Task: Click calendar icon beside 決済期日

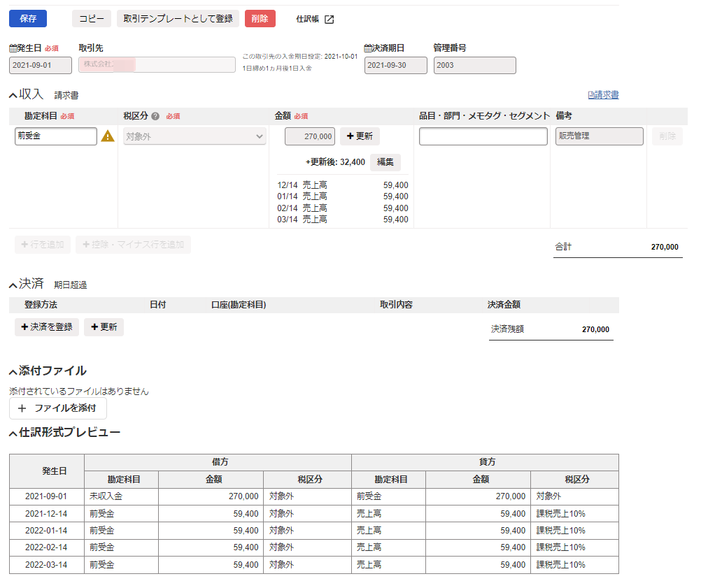Action: point(368,48)
